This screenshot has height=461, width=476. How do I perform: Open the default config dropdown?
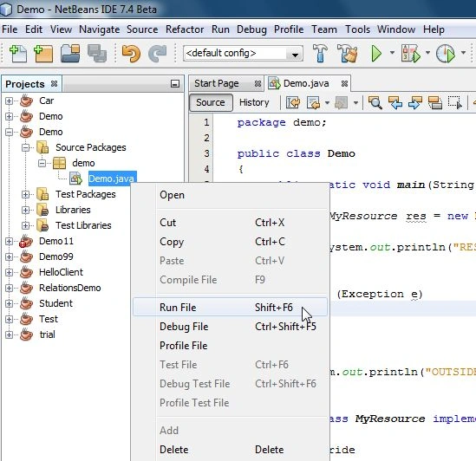tap(243, 54)
